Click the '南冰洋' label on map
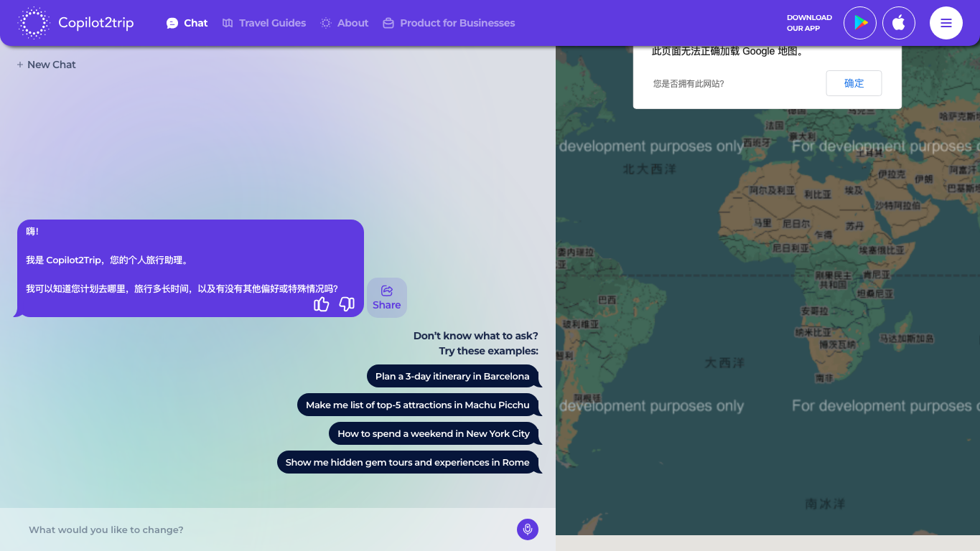The image size is (980, 551). [x=825, y=504]
